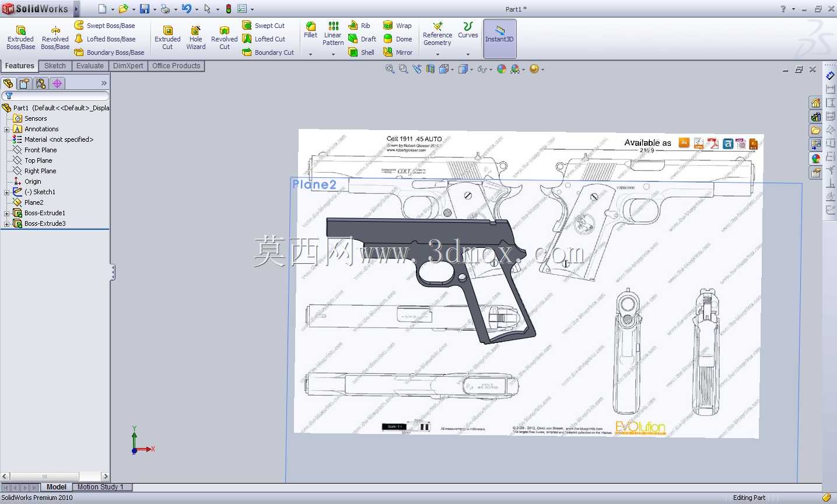The image size is (837, 504).
Task: Open the Reference Geometry dropdown arrow
Action: click(x=437, y=54)
